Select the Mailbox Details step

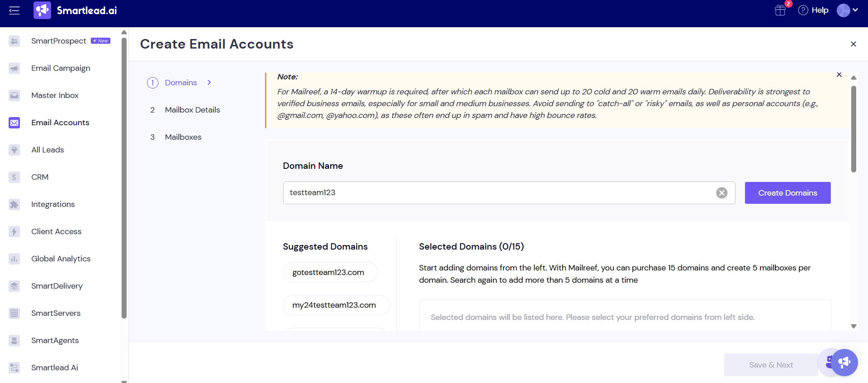(192, 110)
